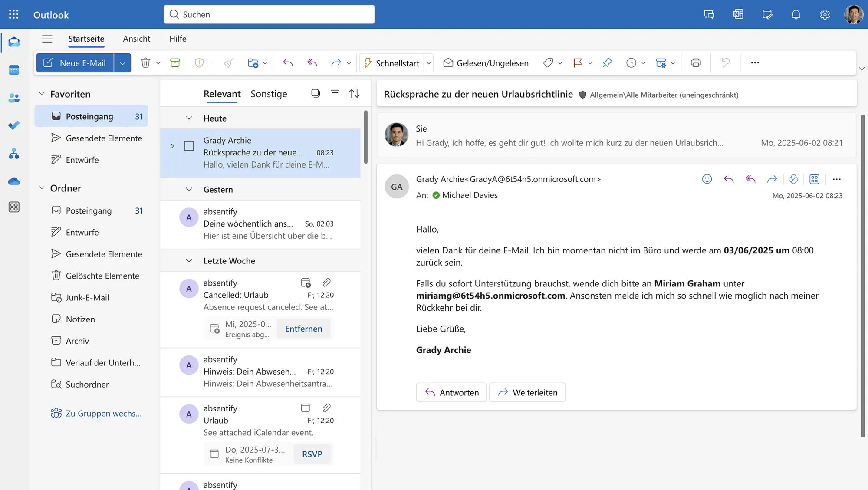Pin the message with the pin icon

(607, 63)
